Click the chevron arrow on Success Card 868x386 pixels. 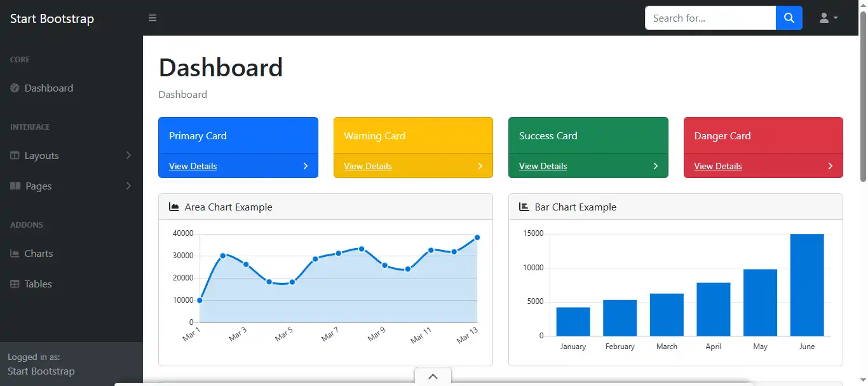(656, 166)
